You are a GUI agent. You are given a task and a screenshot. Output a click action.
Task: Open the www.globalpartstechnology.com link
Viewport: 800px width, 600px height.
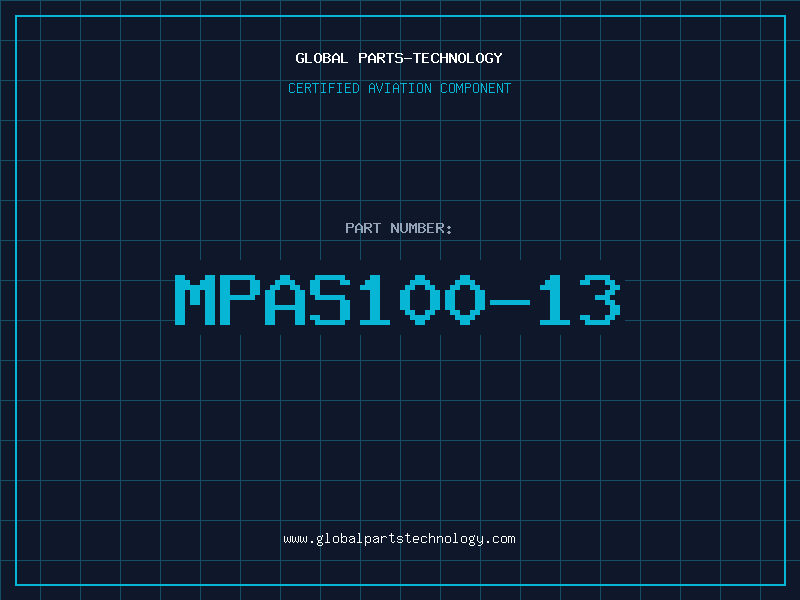[x=399, y=539]
